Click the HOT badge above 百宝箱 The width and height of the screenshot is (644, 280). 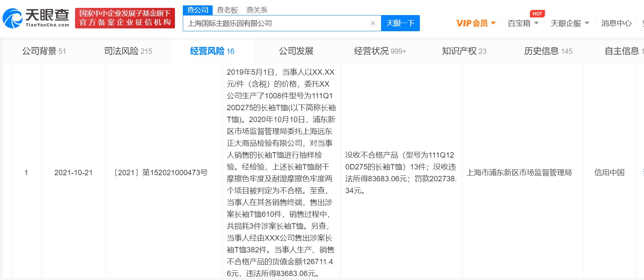click(537, 14)
